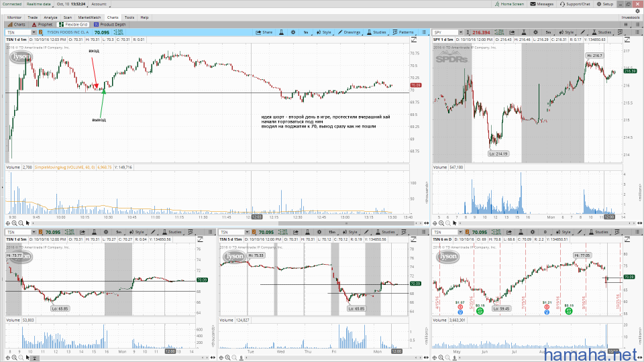Viewport: 644px width, 362px height.
Task: Click the Realtime data status dropdown
Action: pyautogui.click(x=39, y=4)
